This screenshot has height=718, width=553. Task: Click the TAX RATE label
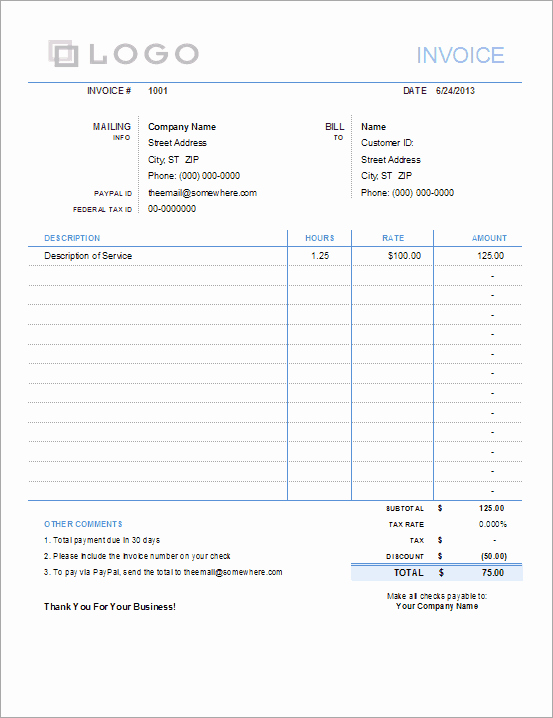coord(406,525)
